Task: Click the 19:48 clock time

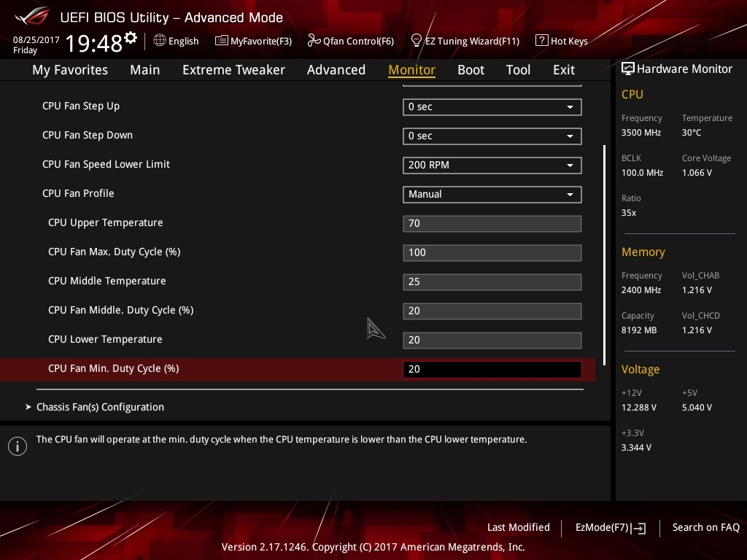Action: coord(94,43)
